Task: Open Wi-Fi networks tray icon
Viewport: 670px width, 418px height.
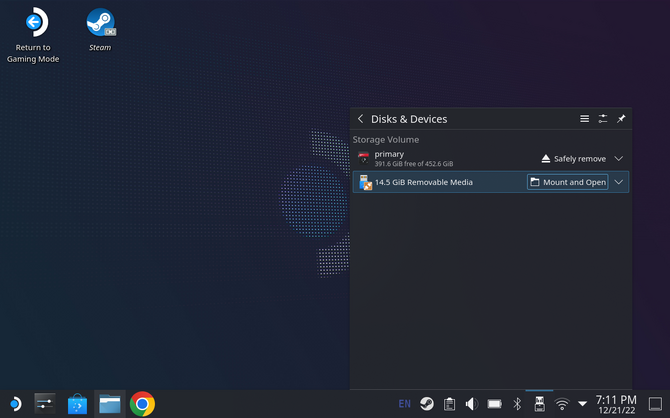Action: pos(562,404)
